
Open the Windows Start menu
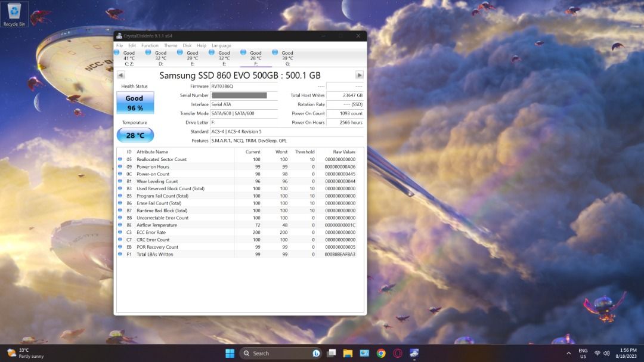[230, 354]
